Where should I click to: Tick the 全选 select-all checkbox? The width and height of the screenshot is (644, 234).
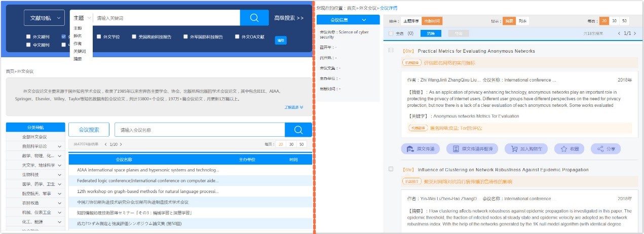[x=391, y=33]
